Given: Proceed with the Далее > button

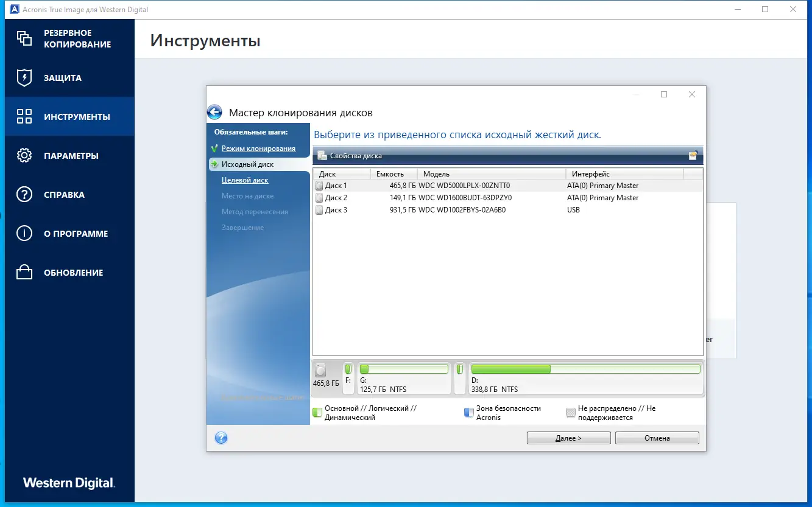Looking at the screenshot, I should tap(568, 438).
